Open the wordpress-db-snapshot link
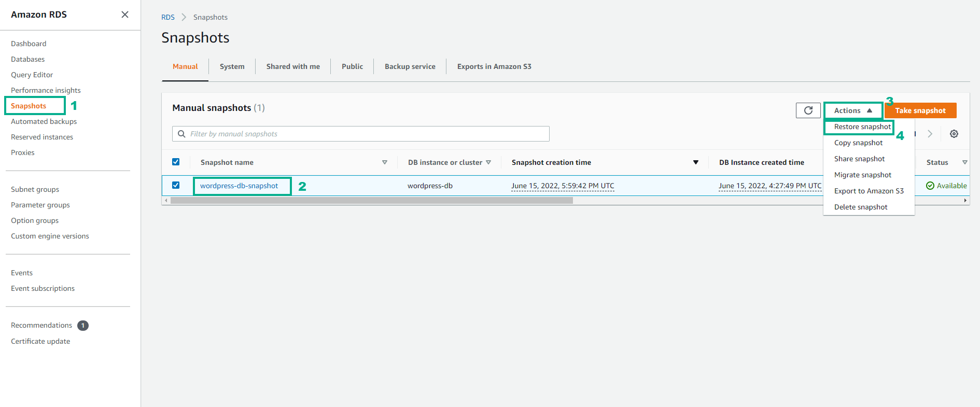980x407 pixels. click(239, 186)
